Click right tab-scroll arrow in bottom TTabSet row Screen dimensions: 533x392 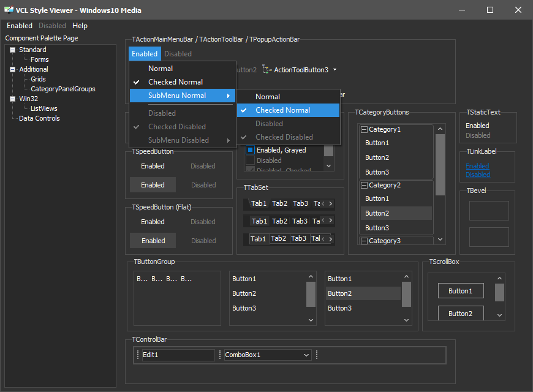[x=330, y=239]
